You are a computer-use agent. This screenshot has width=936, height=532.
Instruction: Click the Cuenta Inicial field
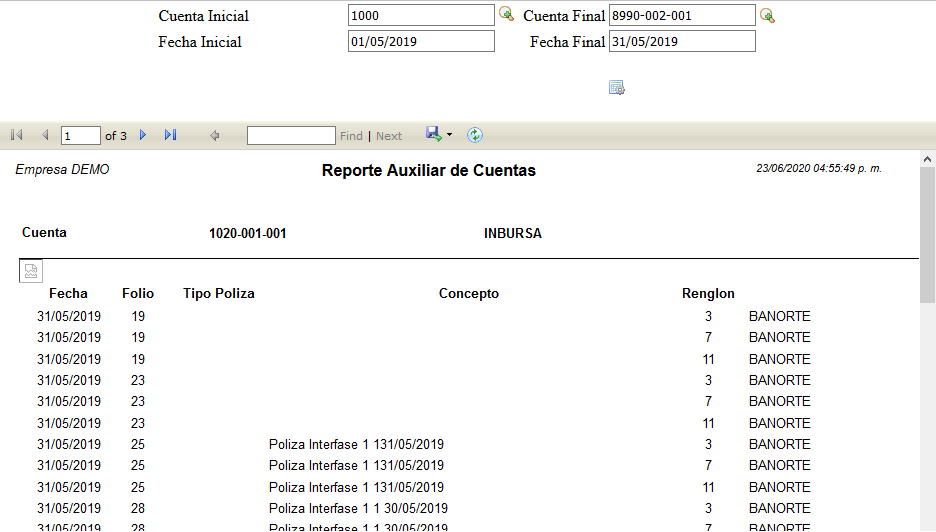click(421, 16)
